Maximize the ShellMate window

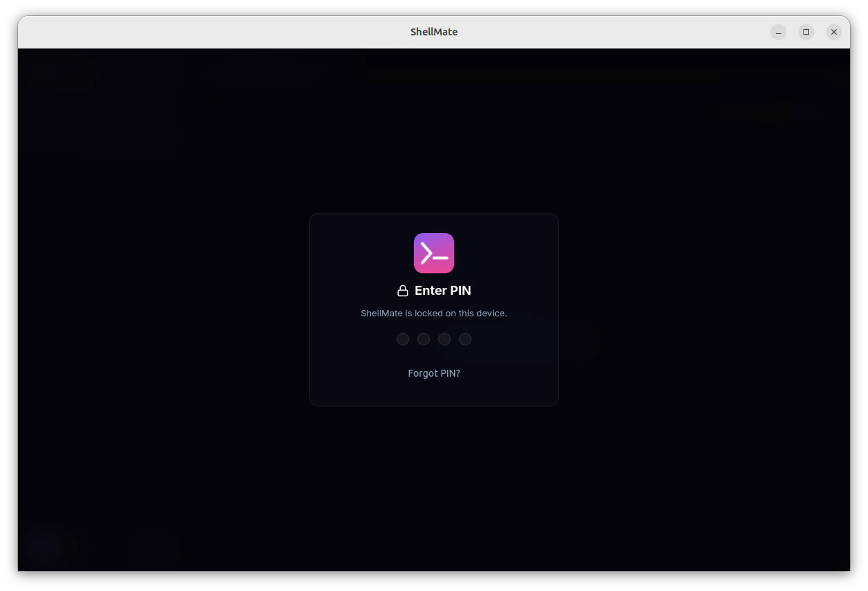(x=806, y=32)
